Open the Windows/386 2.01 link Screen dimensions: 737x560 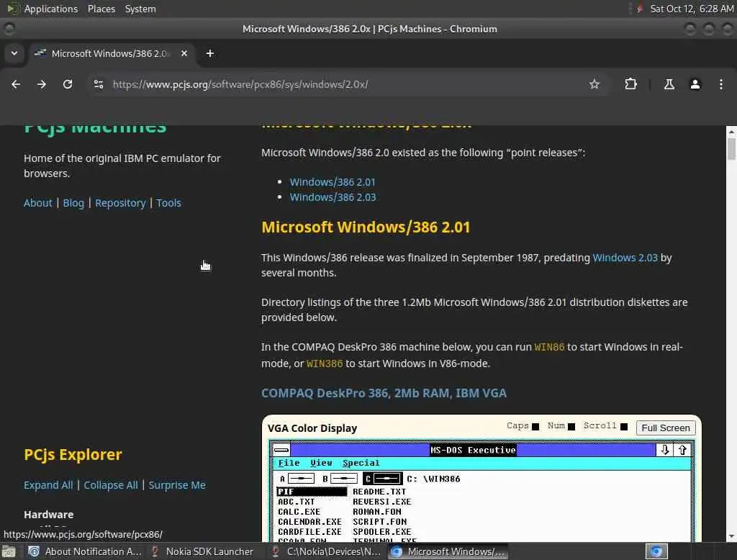pos(333,182)
